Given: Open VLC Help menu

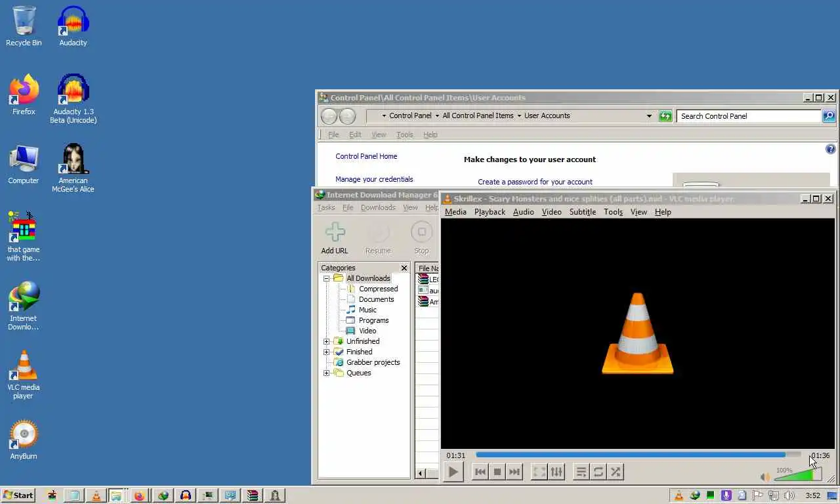Looking at the screenshot, I should [x=663, y=212].
